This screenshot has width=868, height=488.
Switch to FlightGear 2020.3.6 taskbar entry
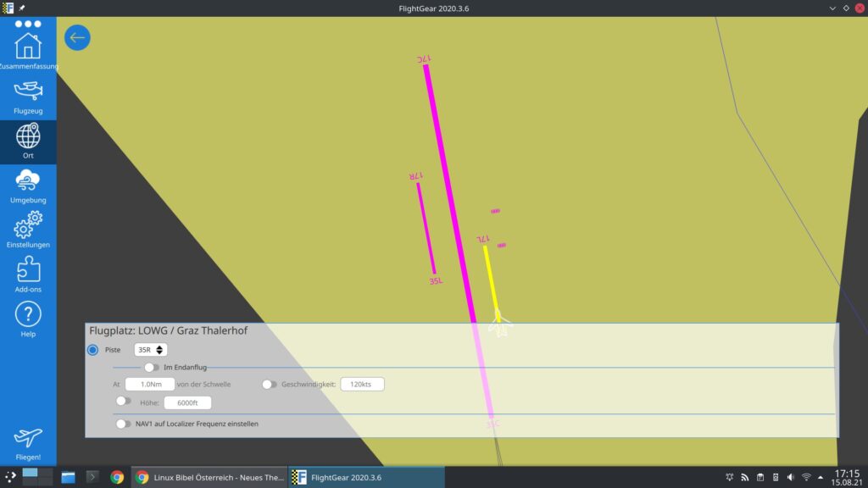(x=366, y=477)
